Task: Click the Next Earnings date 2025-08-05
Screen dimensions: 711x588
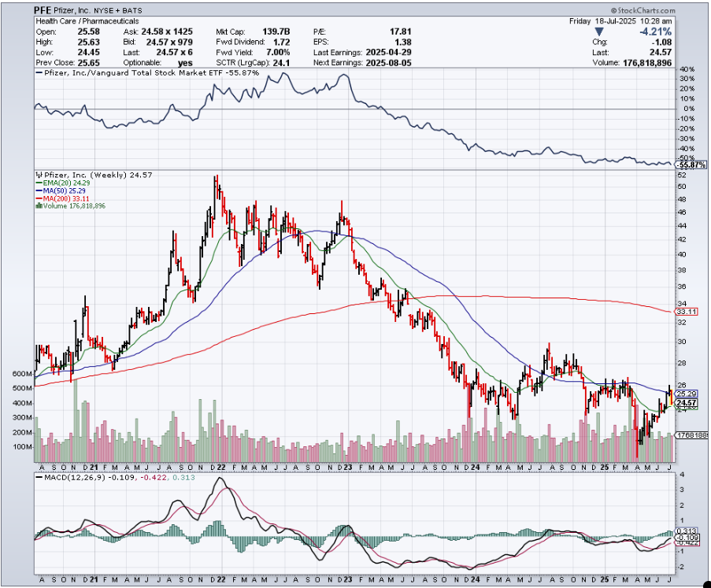Action: click(x=389, y=62)
